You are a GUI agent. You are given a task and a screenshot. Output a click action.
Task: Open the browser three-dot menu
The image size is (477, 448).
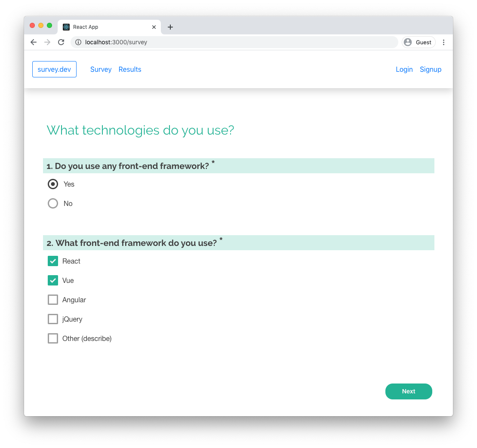(443, 42)
